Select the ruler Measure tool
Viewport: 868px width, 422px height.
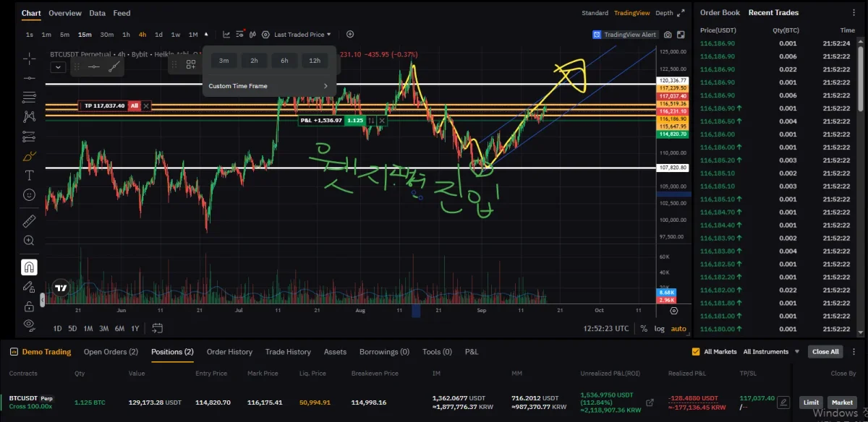29,220
